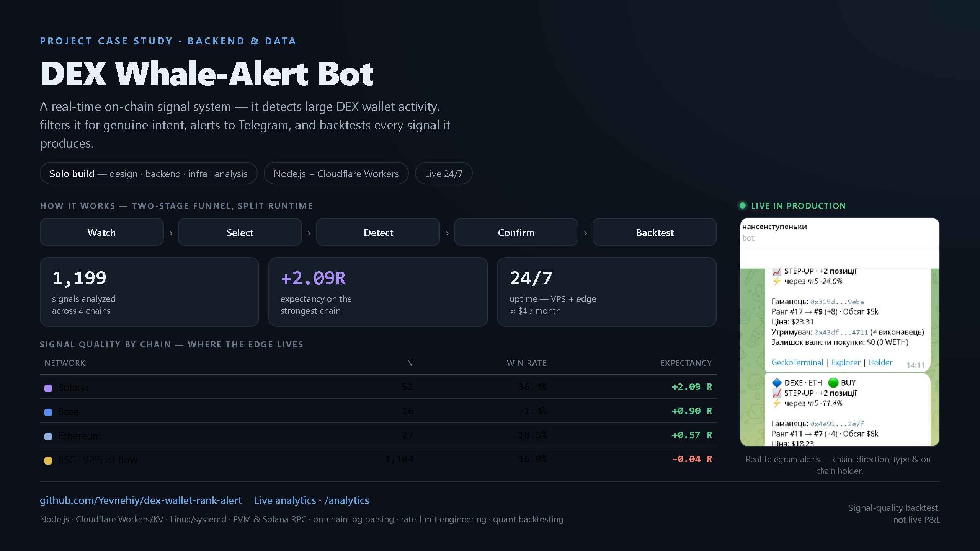
Task: Click the yellow BSC color swatch
Action: (x=48, y=460)
